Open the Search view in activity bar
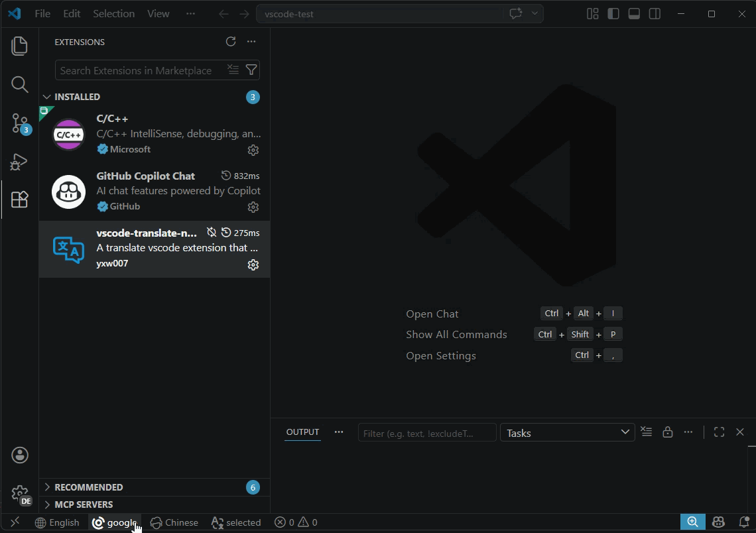 (19, 84)
